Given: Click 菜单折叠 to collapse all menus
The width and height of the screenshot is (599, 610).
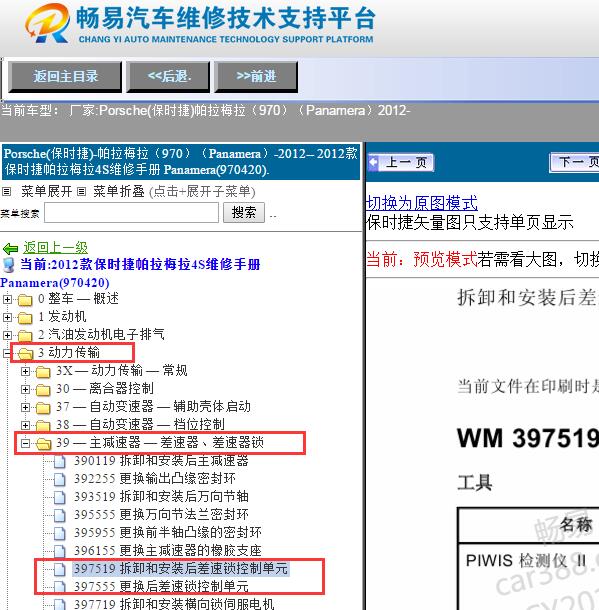Looking at the screenshot, I should pyautogui.click(x=119, y=191).
